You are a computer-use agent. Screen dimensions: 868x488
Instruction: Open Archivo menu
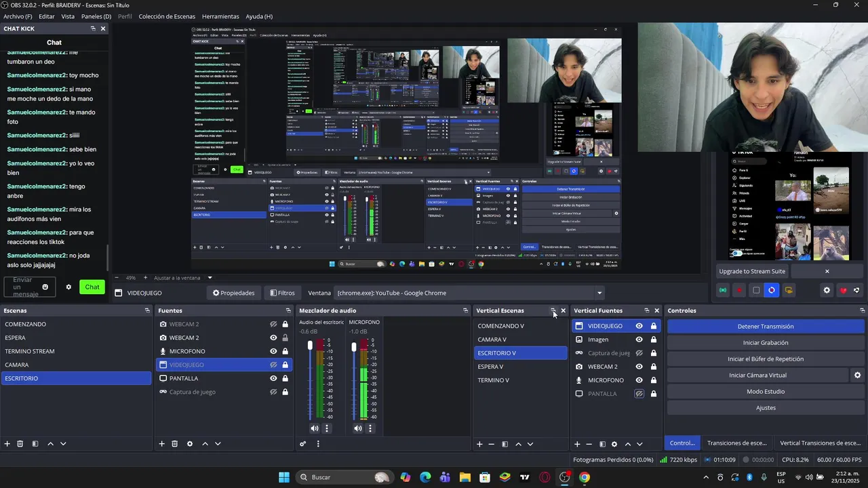(x=18, y=16)
